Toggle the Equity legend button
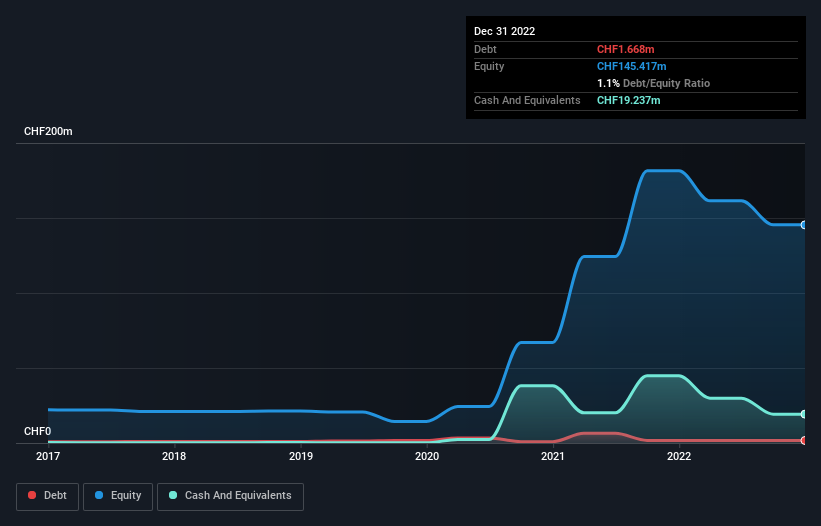 point(118,496)
